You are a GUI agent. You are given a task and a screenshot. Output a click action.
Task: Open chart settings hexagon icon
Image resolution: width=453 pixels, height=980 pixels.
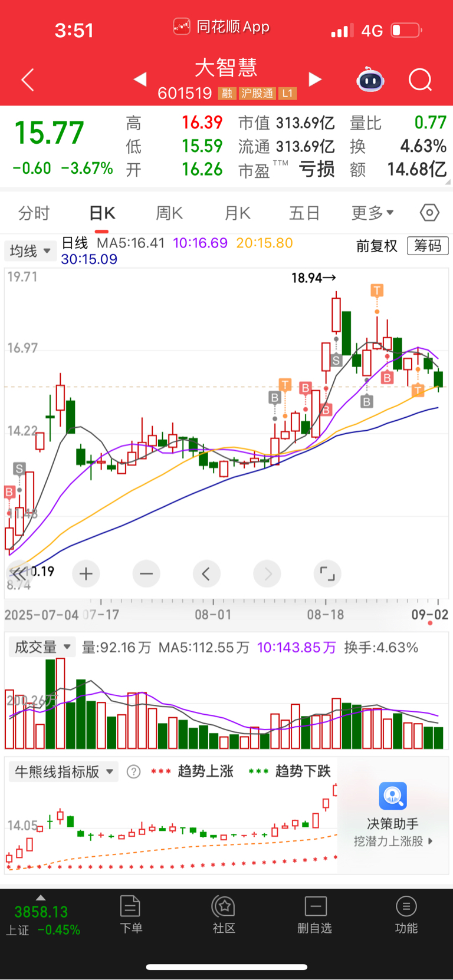(429, 212)
